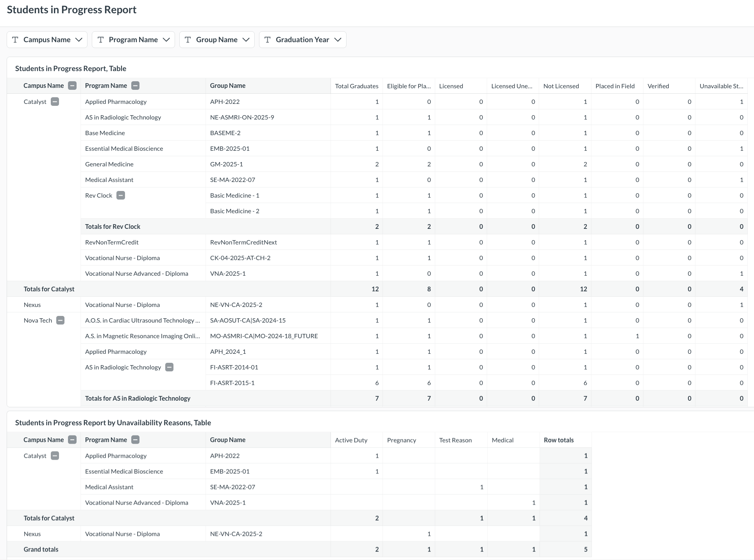Select the RevNonTermCredit program cell

tap(143, 242)
